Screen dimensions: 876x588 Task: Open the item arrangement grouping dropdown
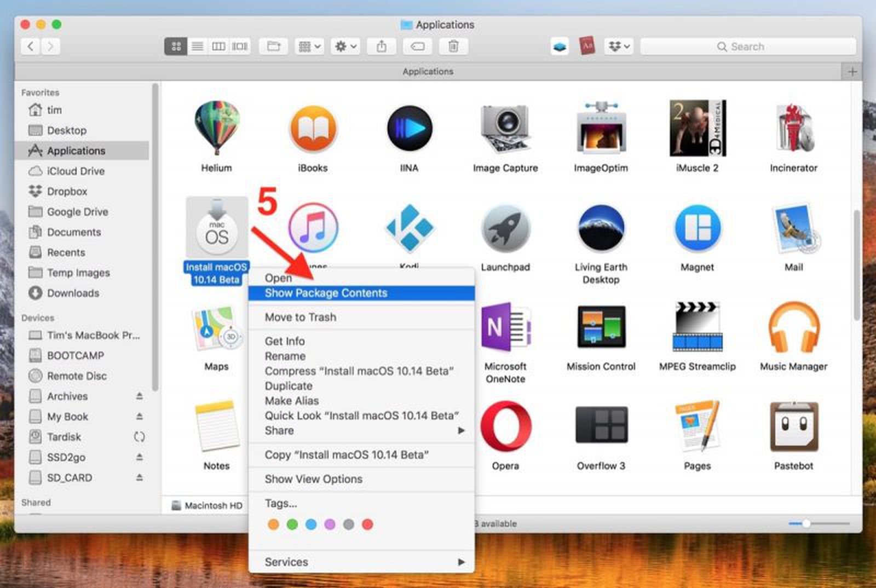308,47
